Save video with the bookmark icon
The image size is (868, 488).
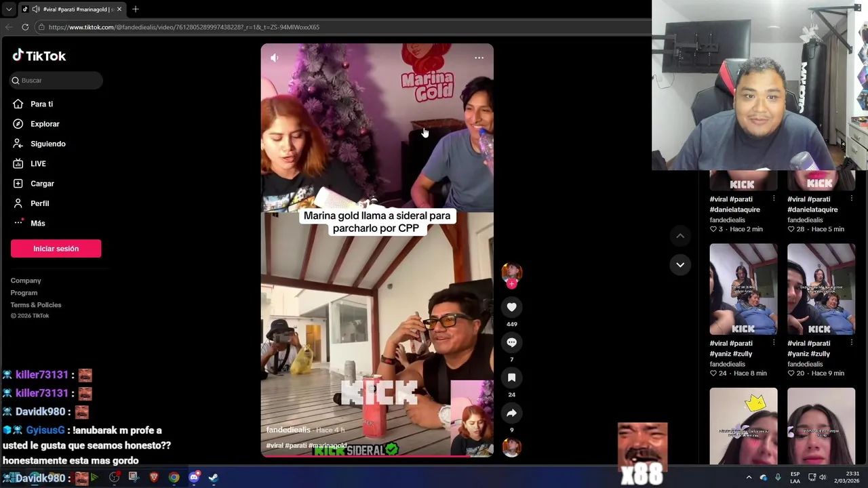coord(511,378)
